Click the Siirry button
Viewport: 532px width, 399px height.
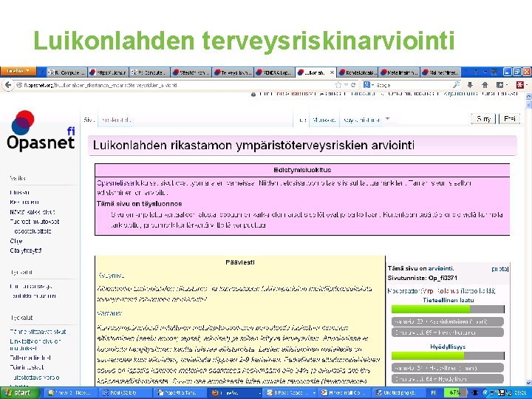483,119
